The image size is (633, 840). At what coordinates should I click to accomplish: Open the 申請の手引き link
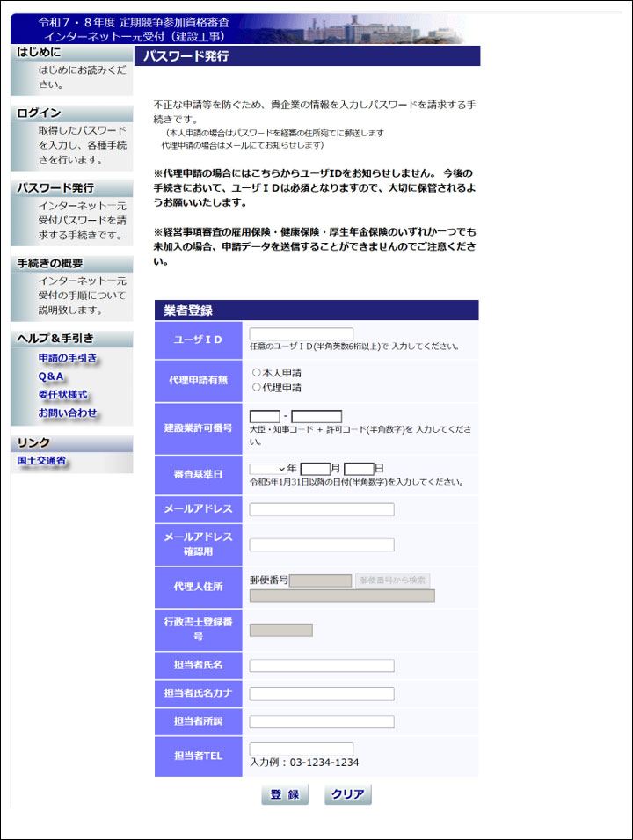[x=68, y=358]
